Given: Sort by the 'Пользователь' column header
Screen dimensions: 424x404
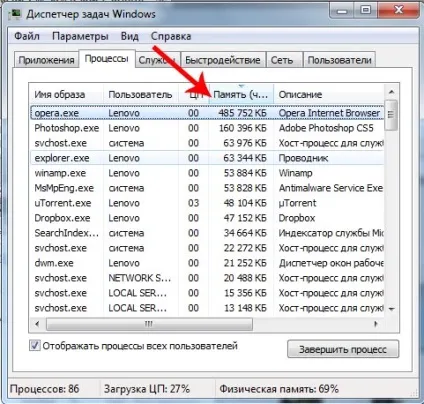Looking at the screenshot, I should (141, 95).
